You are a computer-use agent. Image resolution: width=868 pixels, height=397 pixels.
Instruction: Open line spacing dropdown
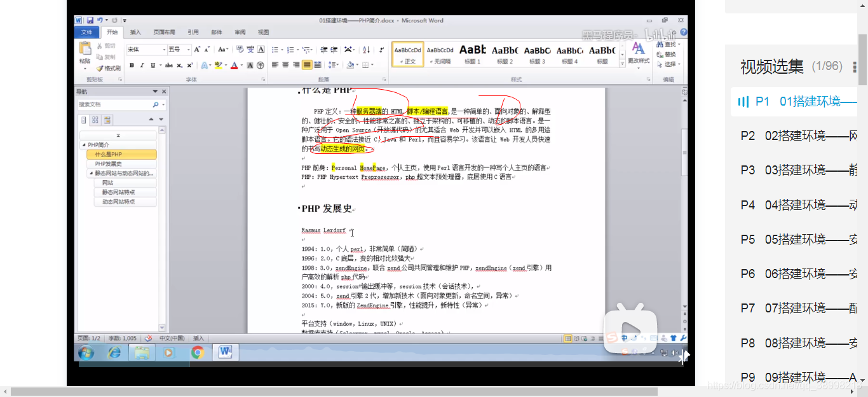tap(333, 65)
